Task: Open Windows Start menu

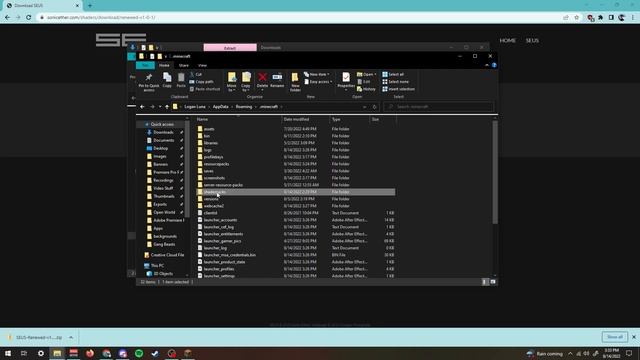Action: point(8,353)
